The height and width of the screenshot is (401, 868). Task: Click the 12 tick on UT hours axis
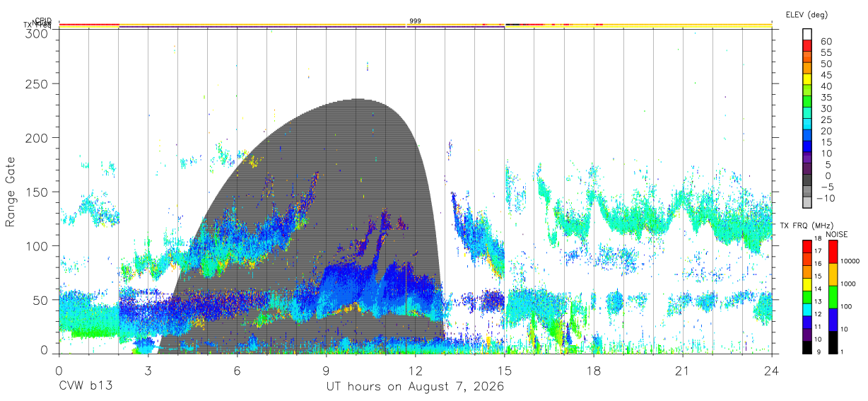[416, 370]
